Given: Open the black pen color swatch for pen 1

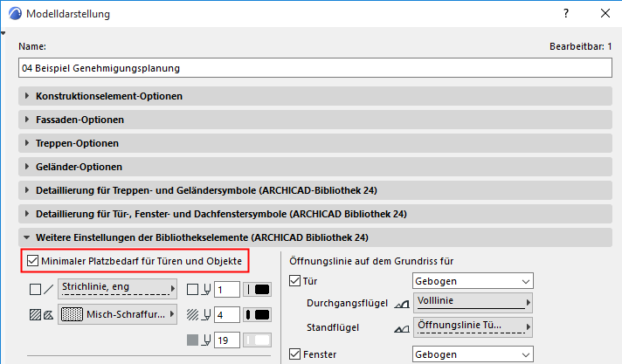Looking at the screenshot, I should 258,290.
